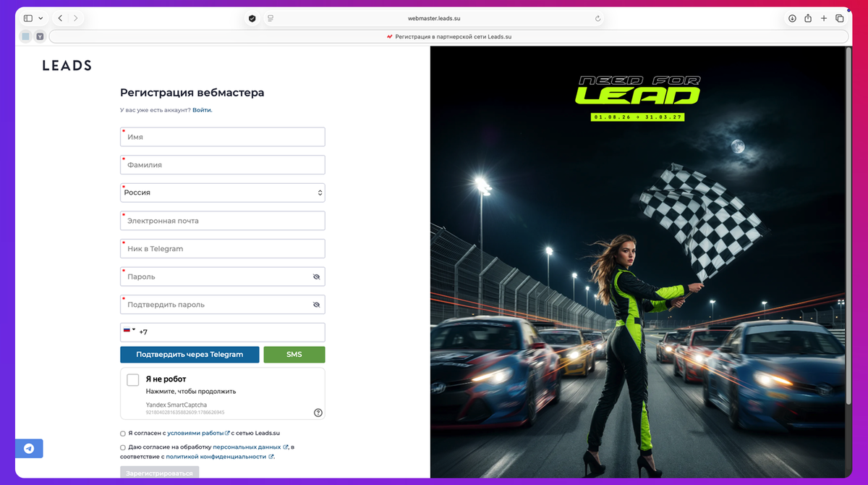The image size is (868, 485).
Task: Check agreement with условиями работы checkbox
Action: 123,434
